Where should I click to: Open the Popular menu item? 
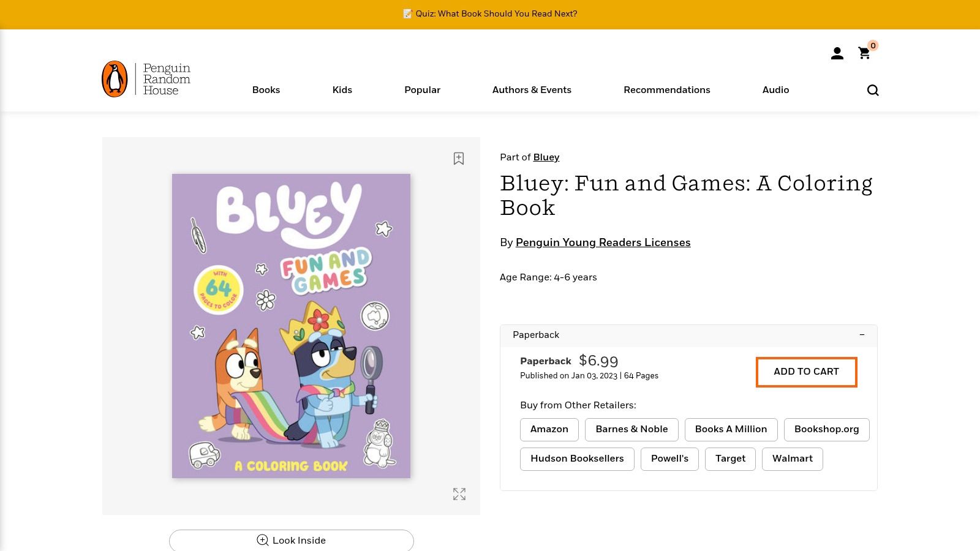pyautogui.click(x=422, y=90)
